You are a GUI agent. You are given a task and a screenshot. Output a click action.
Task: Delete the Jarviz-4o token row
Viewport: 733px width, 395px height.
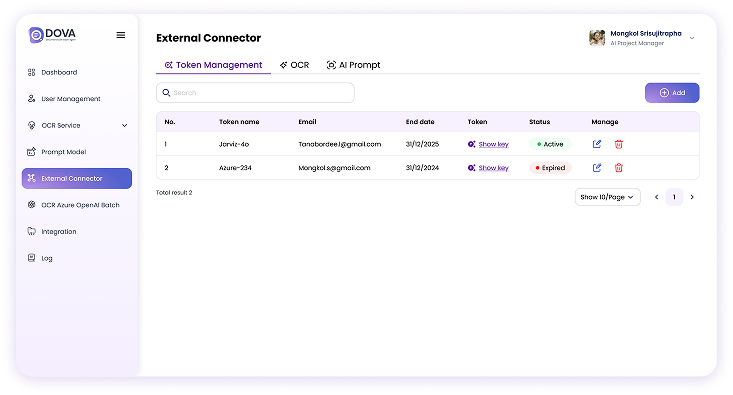pyautogui.click(x=618, y=144)
